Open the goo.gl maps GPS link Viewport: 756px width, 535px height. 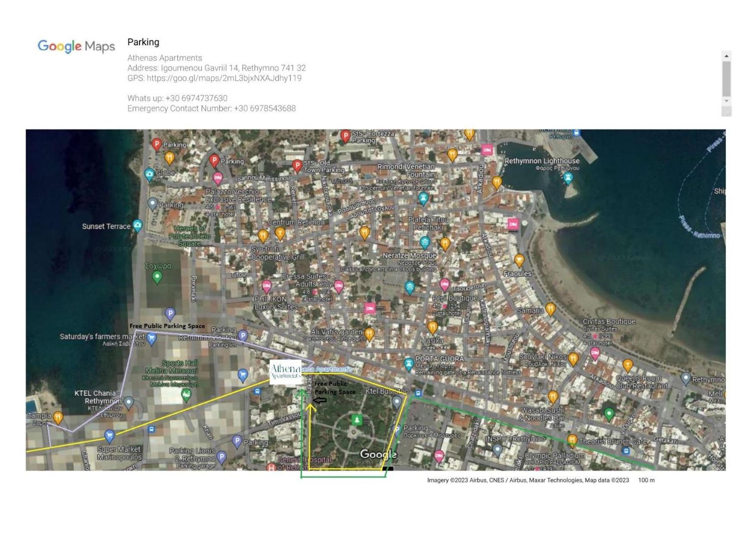224,78
